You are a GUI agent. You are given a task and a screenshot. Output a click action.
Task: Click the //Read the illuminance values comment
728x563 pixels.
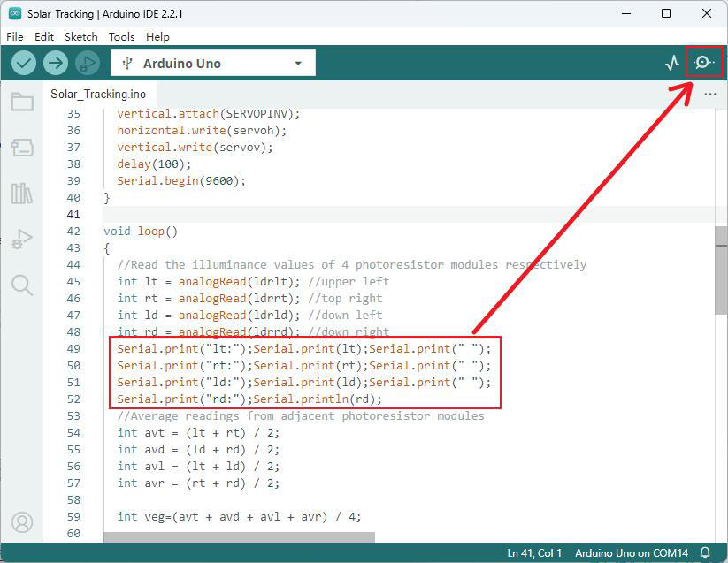point(351,265)
